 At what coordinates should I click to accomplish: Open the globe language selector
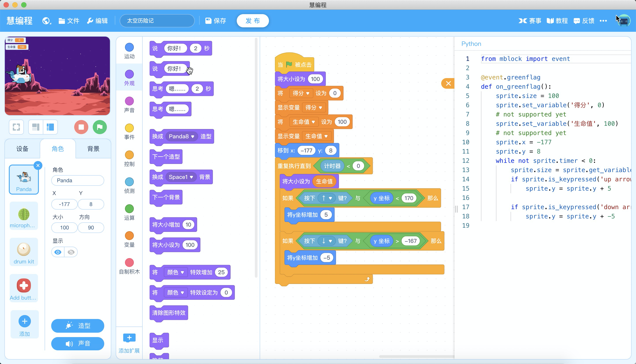46,21
